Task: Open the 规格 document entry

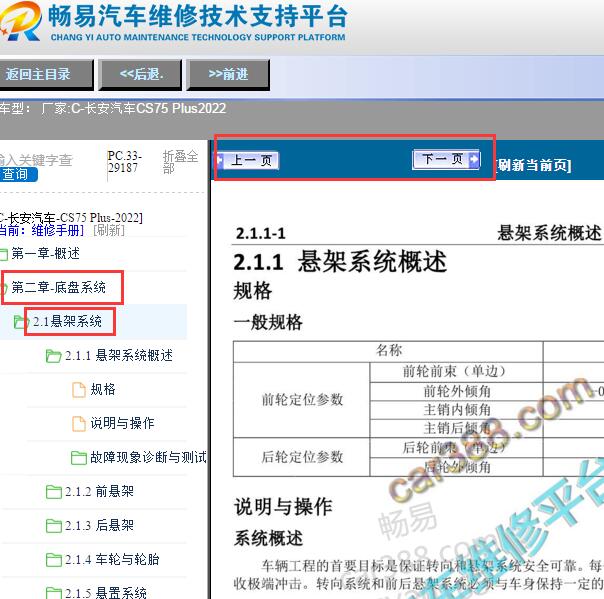Action: pos(103,389)
